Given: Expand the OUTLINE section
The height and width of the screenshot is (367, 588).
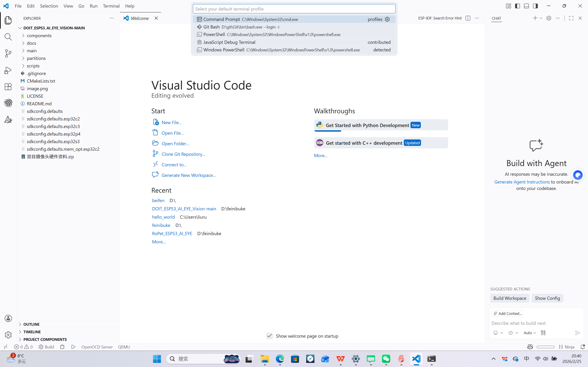Looking at the screenshot, I should (x=31, y=324).
